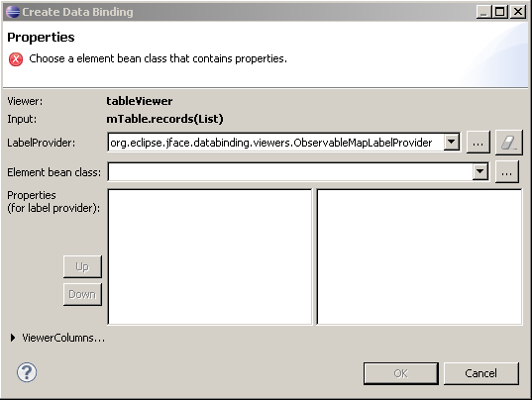The height and width of the screenshot is (400, 532).
Task: Focus the Element bean class input field
Action: 290,172
